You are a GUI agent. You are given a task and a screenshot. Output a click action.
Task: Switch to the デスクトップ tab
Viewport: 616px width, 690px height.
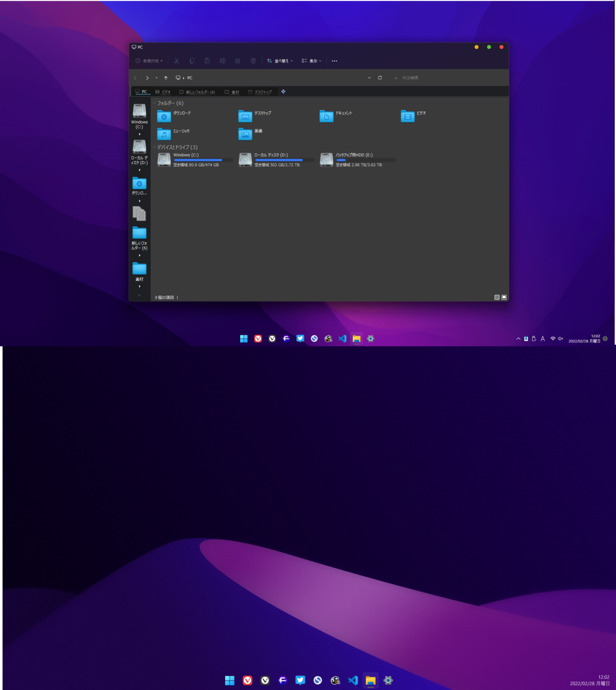click(x=260, y=92)
